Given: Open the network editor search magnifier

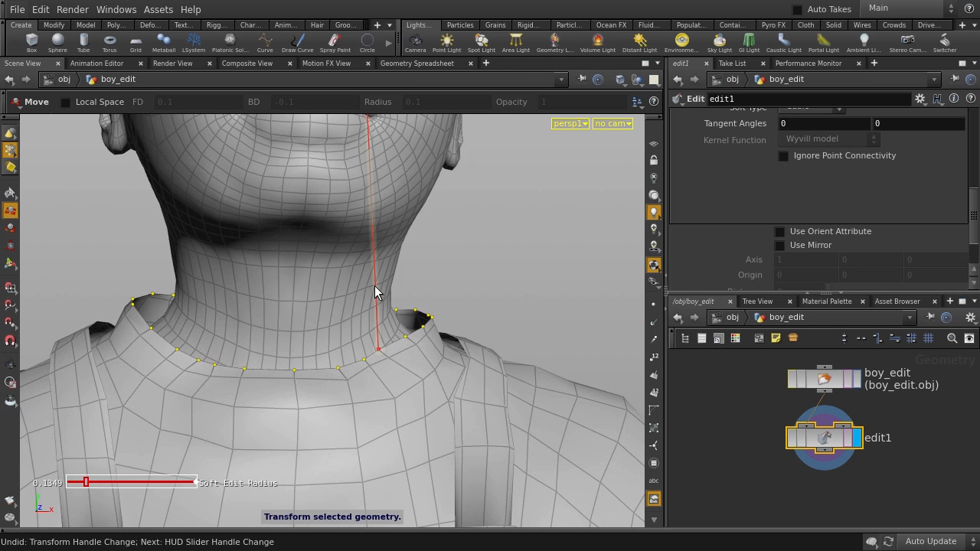Looking at the screenshot, I should [952, 338].
